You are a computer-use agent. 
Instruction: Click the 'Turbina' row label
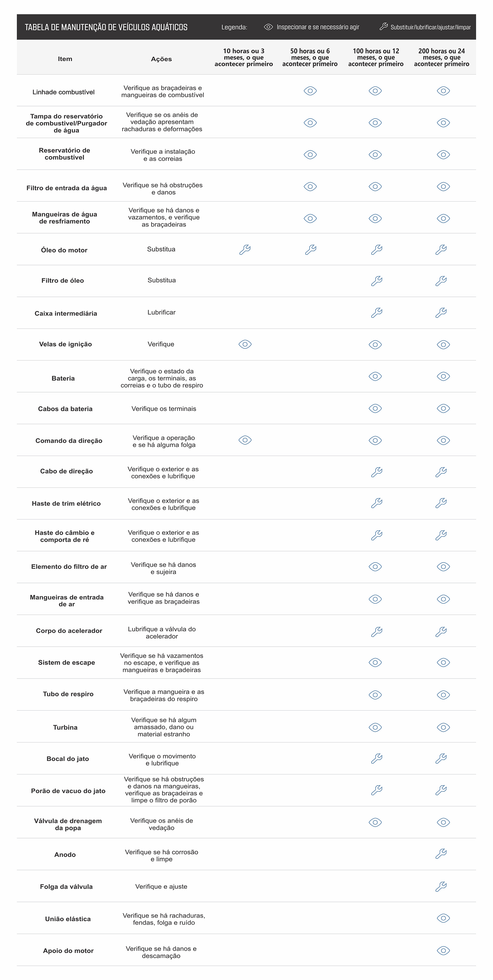65,727
